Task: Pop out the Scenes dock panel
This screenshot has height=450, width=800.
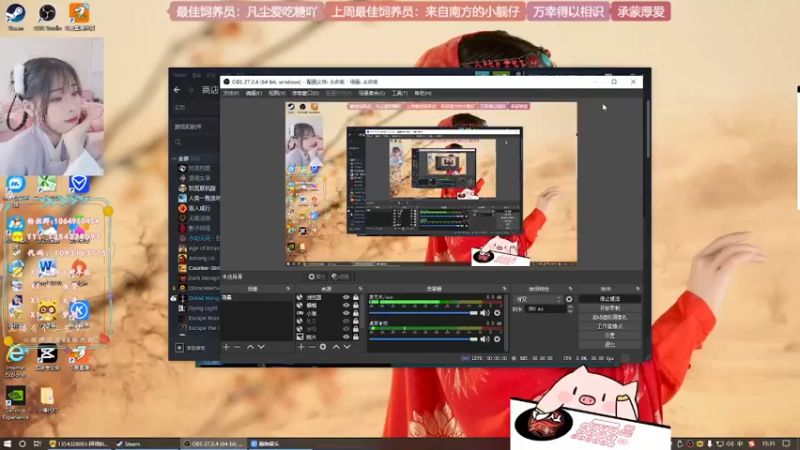Action: [x=288, y=289]
